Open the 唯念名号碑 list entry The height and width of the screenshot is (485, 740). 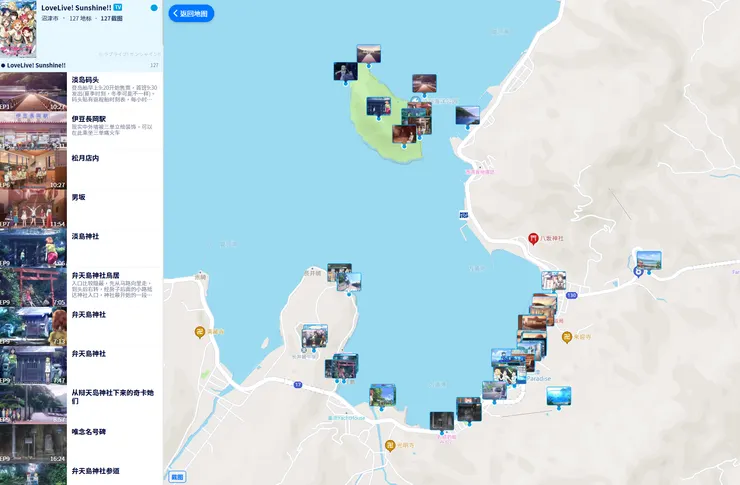coord(81,444)
